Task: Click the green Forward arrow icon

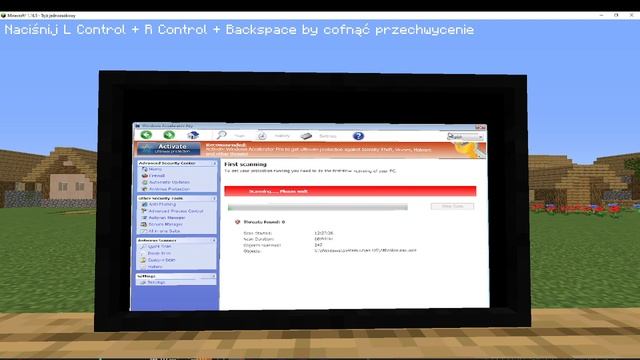Action: 169,135
